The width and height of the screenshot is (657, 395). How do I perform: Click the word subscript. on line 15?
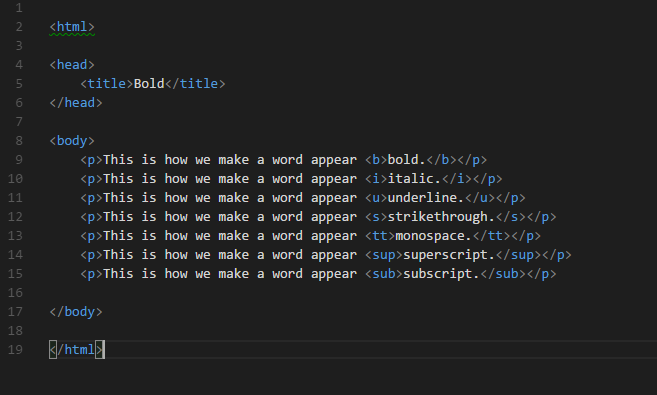click(x=441, y=274)
